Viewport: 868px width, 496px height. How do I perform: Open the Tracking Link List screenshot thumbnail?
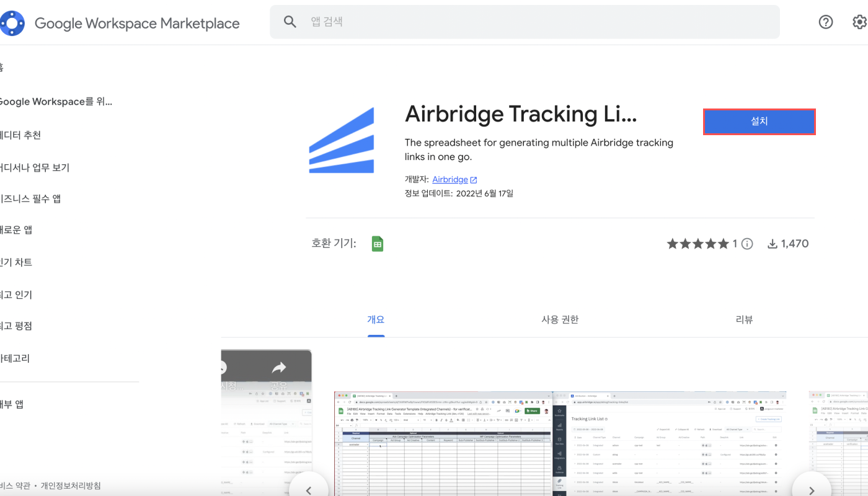tap(670, 443)
